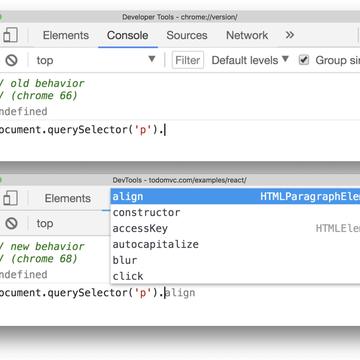This screenshot has height=360, width=360.
Task: Pick autocapitalize from autocomplete list
Action: 235,244
